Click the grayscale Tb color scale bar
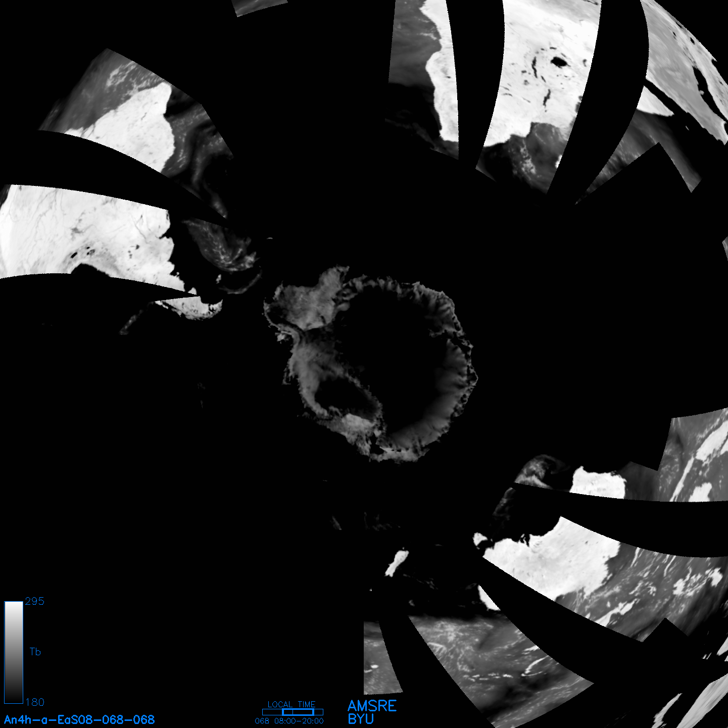This screenshot has height=728, width=728. click(14, 652)
